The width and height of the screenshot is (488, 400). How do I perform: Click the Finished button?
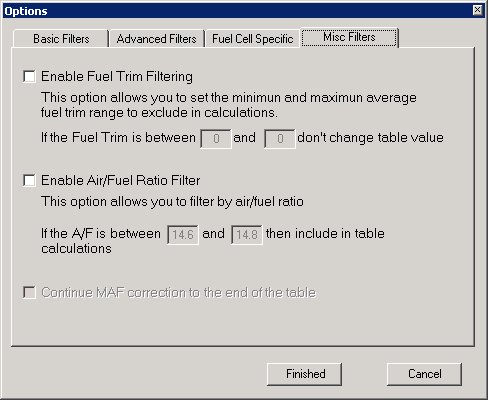click(x=304, y=374)
